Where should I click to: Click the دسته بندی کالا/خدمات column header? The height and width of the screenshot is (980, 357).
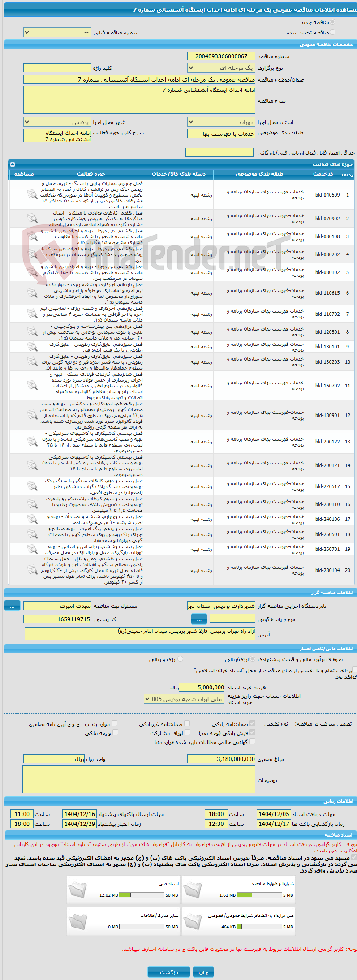[x=179, y=174]
